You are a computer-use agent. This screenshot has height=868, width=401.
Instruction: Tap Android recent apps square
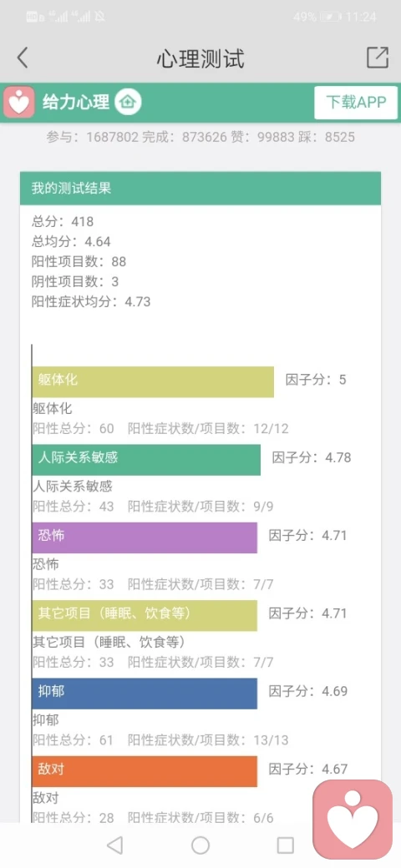coord(285,845)
